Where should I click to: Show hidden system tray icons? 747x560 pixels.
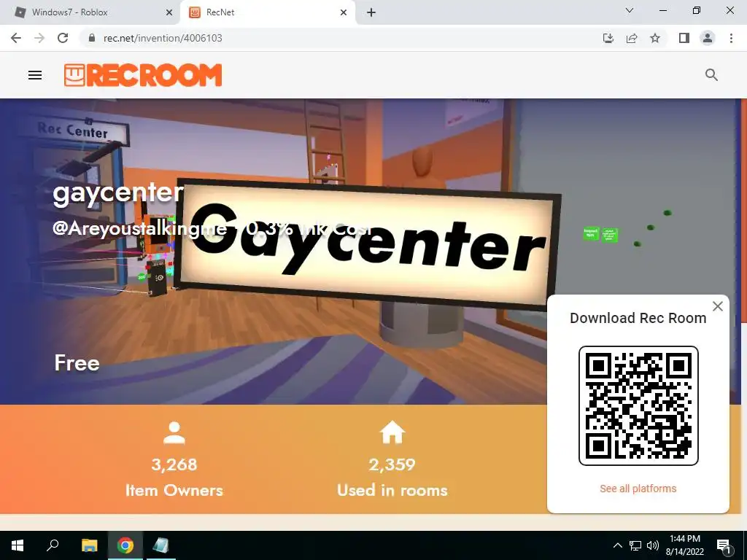click(x=617, y=545)
